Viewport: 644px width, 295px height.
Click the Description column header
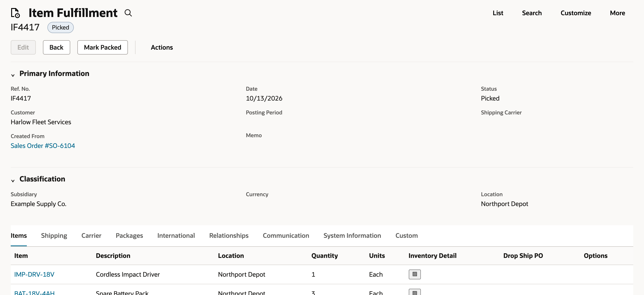coord(113,255)
